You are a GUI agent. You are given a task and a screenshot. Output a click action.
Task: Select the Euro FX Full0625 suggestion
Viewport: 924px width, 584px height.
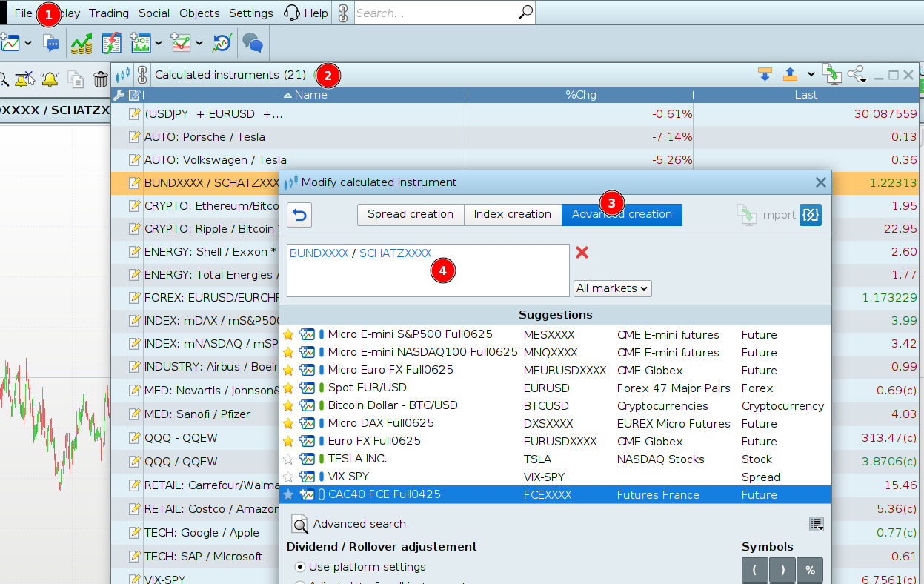pos(556,442)
